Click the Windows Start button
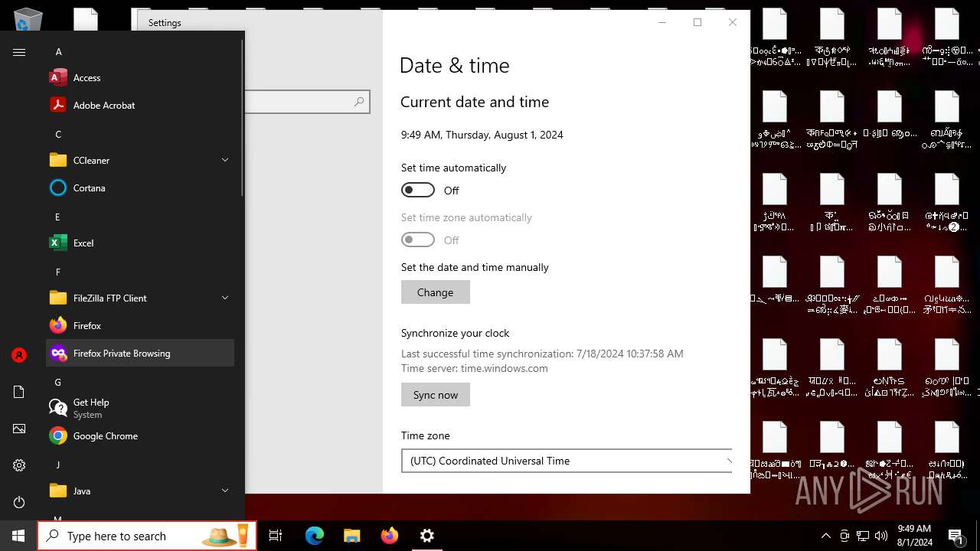Screen dimensions: 980x551 pyautogui.click(x=18, y=536)
